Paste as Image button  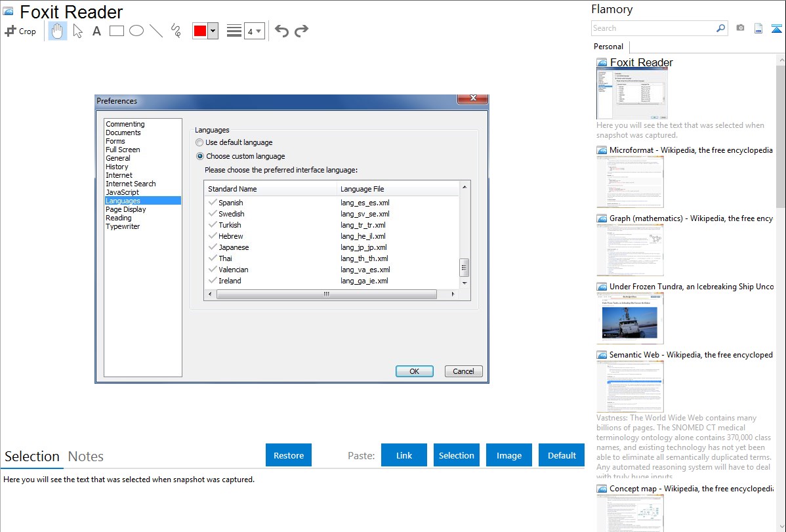click(x=508, y=455)
